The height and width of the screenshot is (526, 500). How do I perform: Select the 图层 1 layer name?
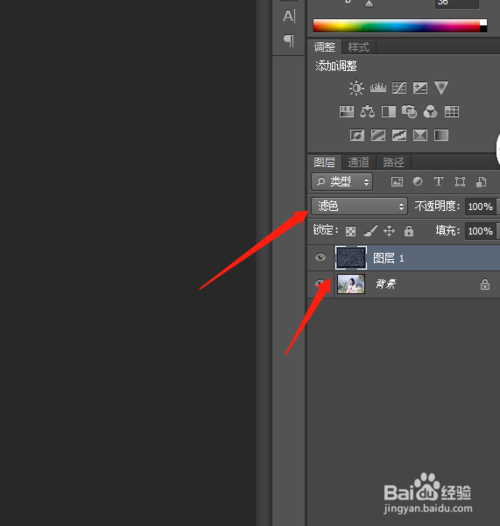(x=389, y=258)
